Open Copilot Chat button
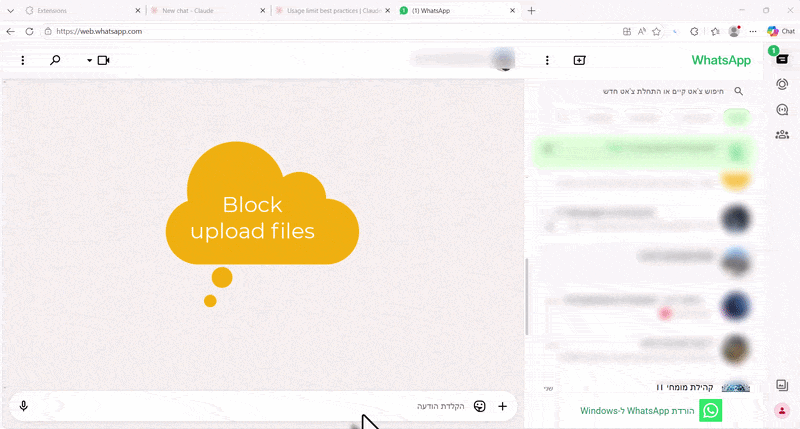Image resolution: width=800 pixels, height=429 pixels. (x=781, y=32)
